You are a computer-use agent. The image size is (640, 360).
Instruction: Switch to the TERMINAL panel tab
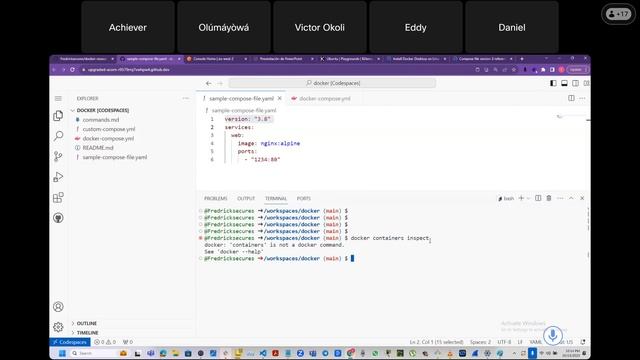276,198
